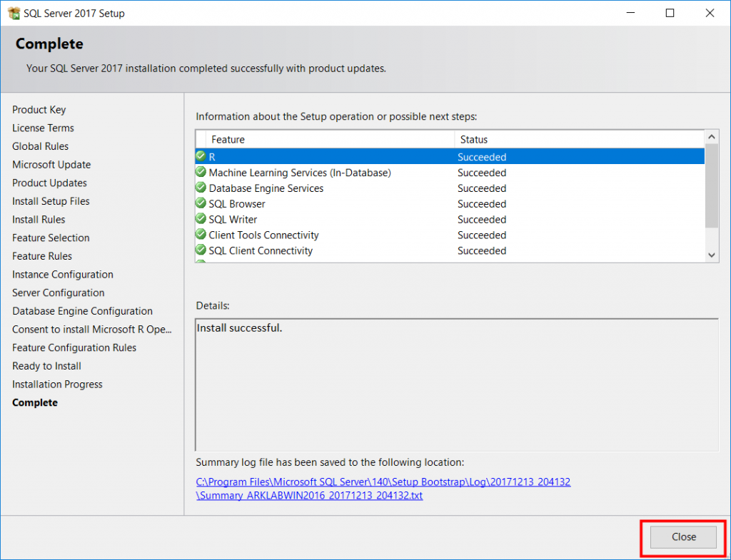
Task: Click Installation Progress step
Action: (57, 385)
